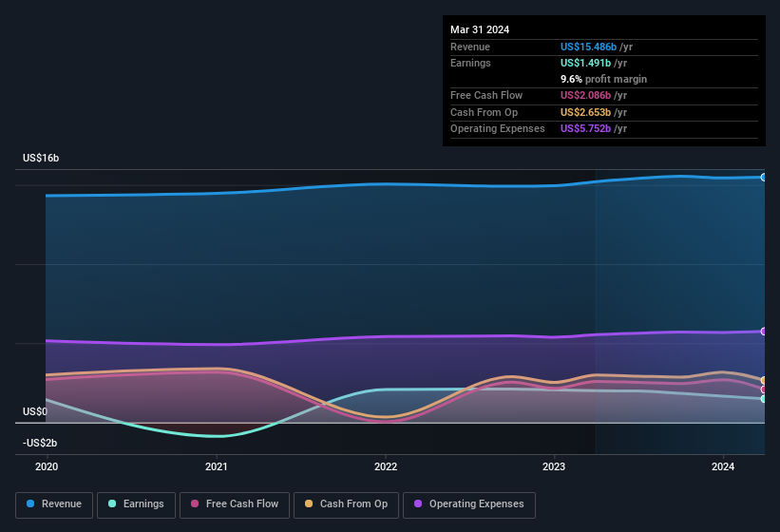Toggle the Earnings legend button
This screenshot has width=780, height=532.
pos(136,505)
